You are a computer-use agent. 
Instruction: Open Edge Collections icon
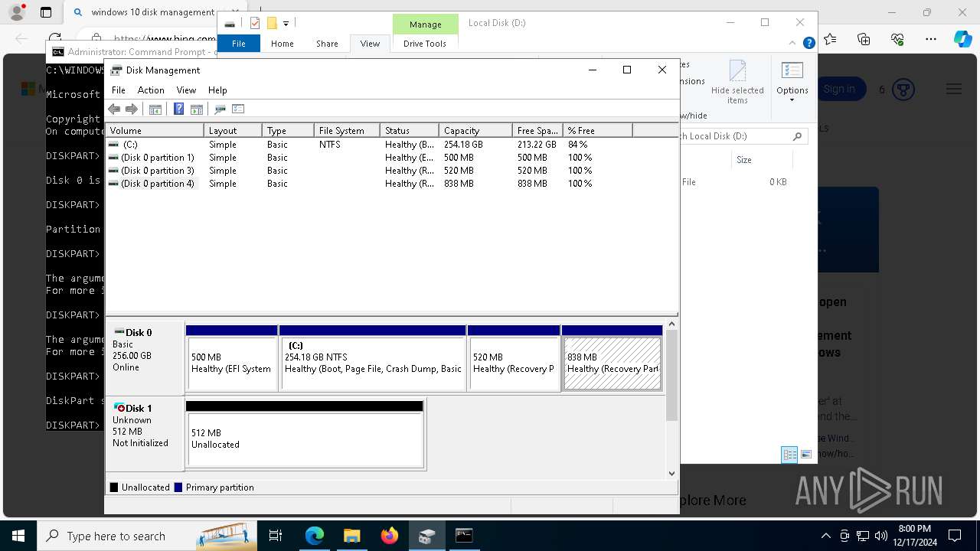pos(864,38)
